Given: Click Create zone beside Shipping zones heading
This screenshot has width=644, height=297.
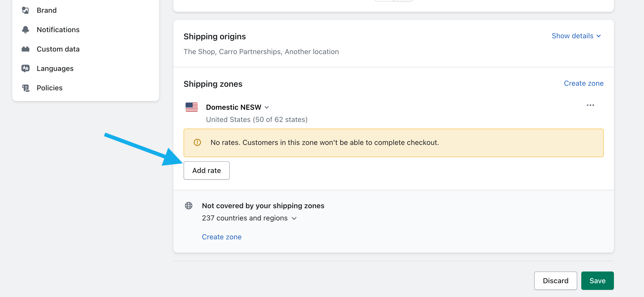Looking at the screenshot, I should (584, 83).
